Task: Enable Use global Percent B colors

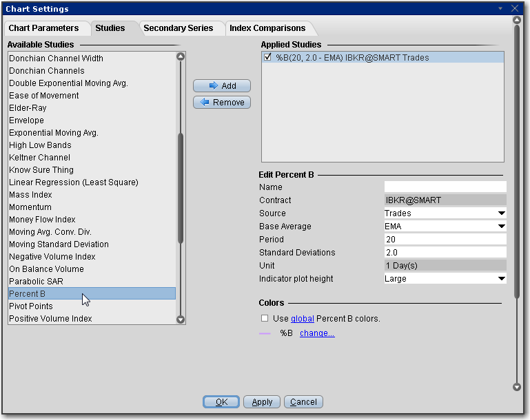Action: (265, 319)
